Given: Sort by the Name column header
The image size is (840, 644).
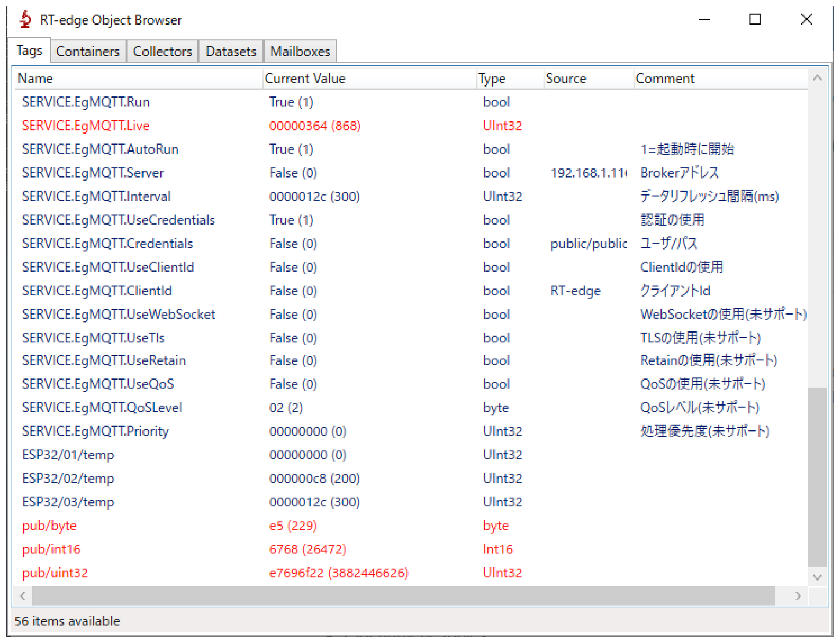Looking at the screenshot, I should (138, 78).
